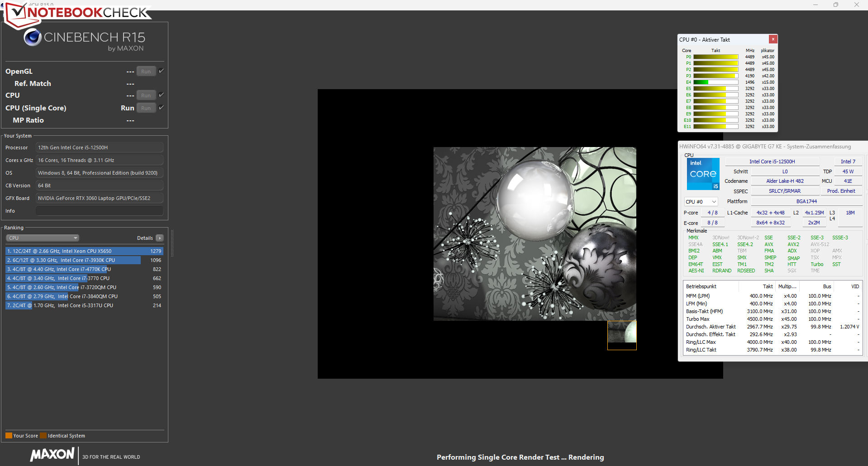Click the OS field Windows 8 64 Bit
The width and height of the screenshot is (868, 466).
tap(100, 173)
